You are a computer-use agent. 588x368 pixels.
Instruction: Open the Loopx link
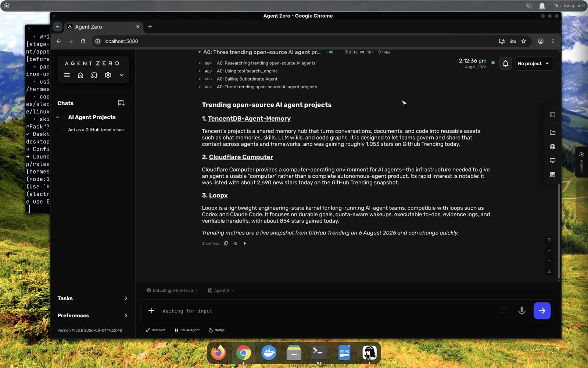point(218,195)
